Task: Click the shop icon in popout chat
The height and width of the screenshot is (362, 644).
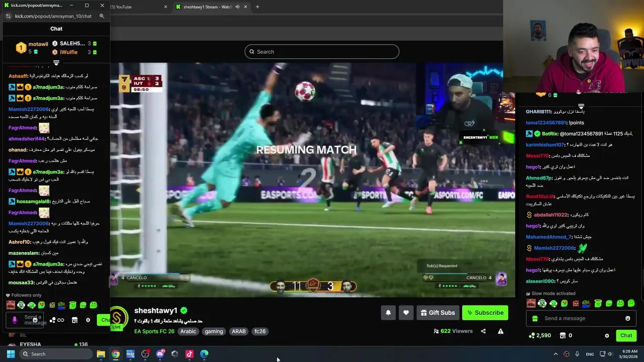Action: point(74,320)
